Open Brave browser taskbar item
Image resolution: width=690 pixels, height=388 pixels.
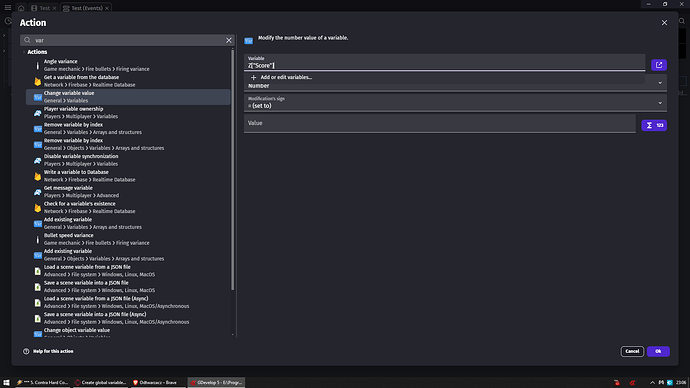(158, 382)
